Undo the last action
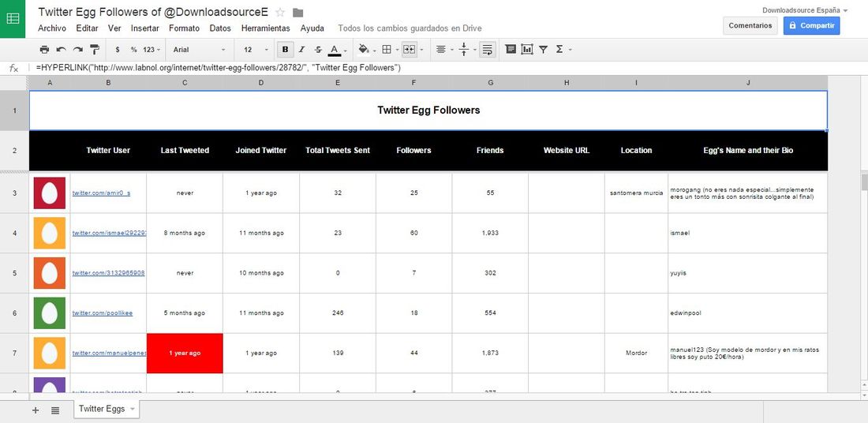The height and width of the screenshot is (423, 868). (x=61, y=50)
